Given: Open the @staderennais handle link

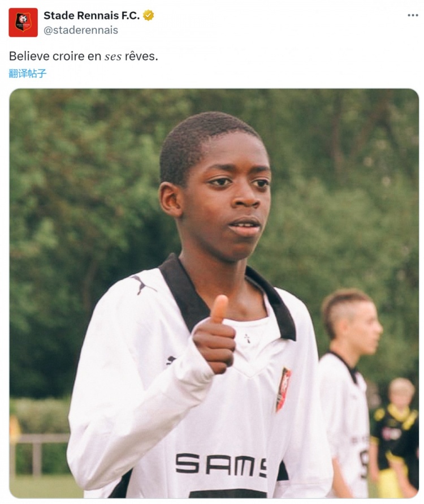Looking at the screenshot, I should (81, 30).
